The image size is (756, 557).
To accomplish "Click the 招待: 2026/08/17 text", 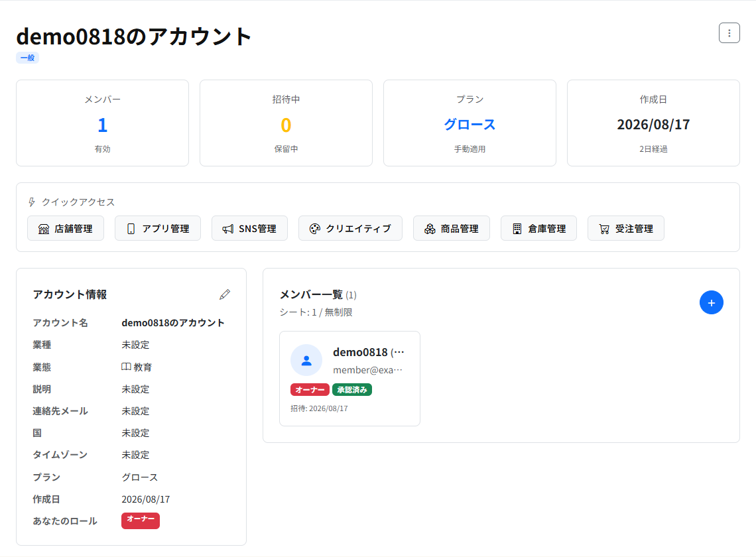I will coord(319,408).
